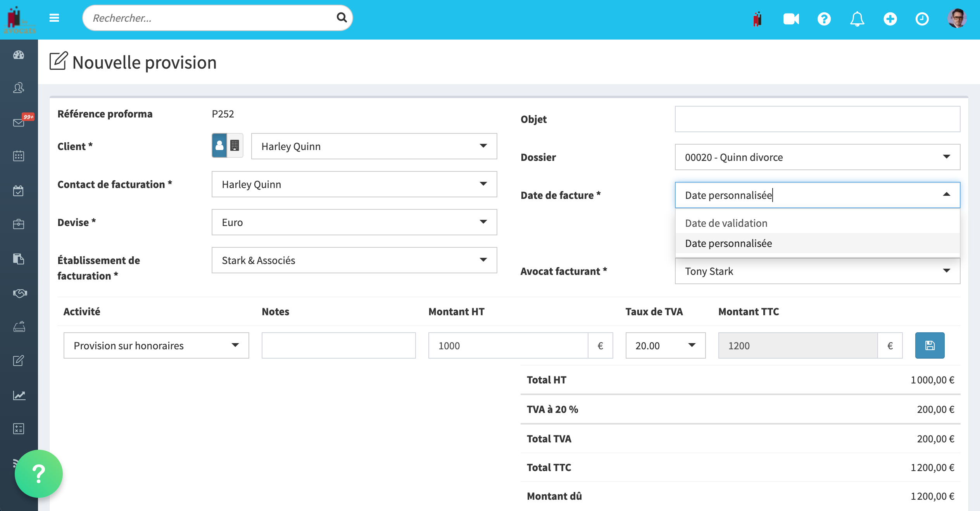Open the Avocat facturant dropdown Tony Stark
The width and height of the screenshot is (980, 511).
click(x=818, y=271)
